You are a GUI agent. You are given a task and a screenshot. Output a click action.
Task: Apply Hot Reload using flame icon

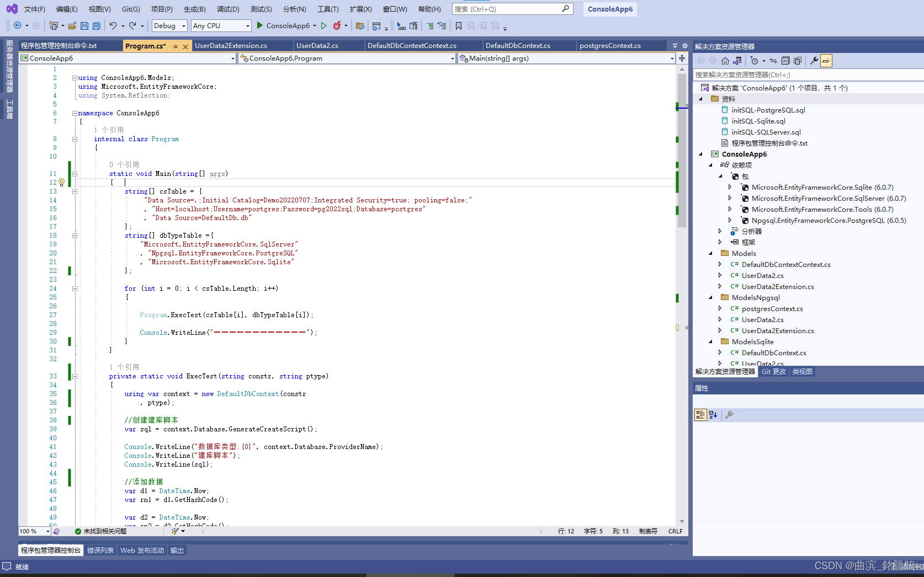(x=337, y=25)
